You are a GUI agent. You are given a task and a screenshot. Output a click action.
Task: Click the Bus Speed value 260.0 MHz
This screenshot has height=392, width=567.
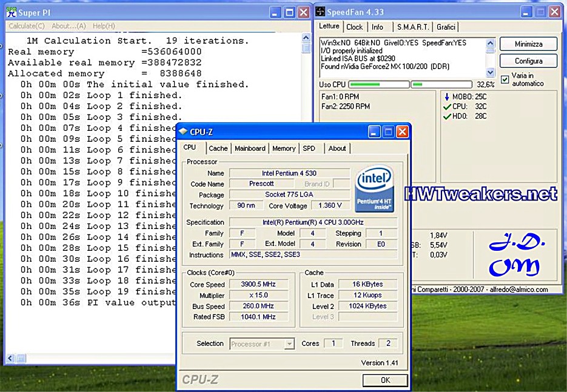pyautogui.click(x=258, y=306)
